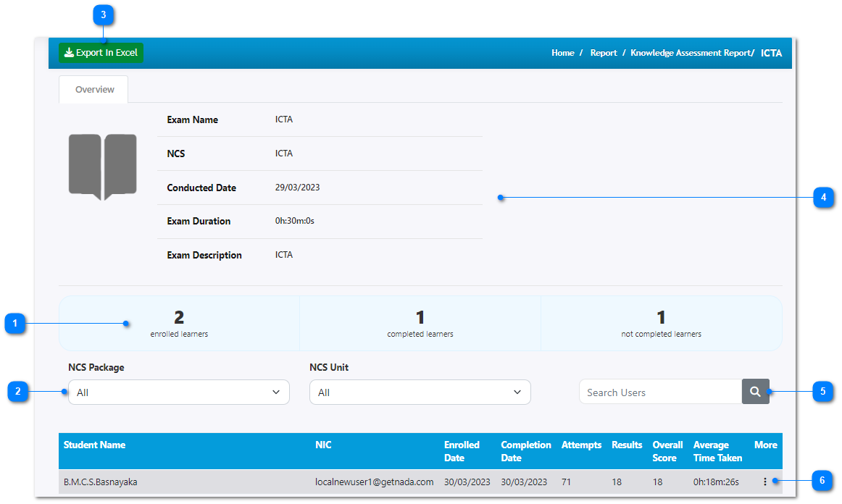Click numbered annotation marker 3
842x504 pixels.
[x=104, y=14]
